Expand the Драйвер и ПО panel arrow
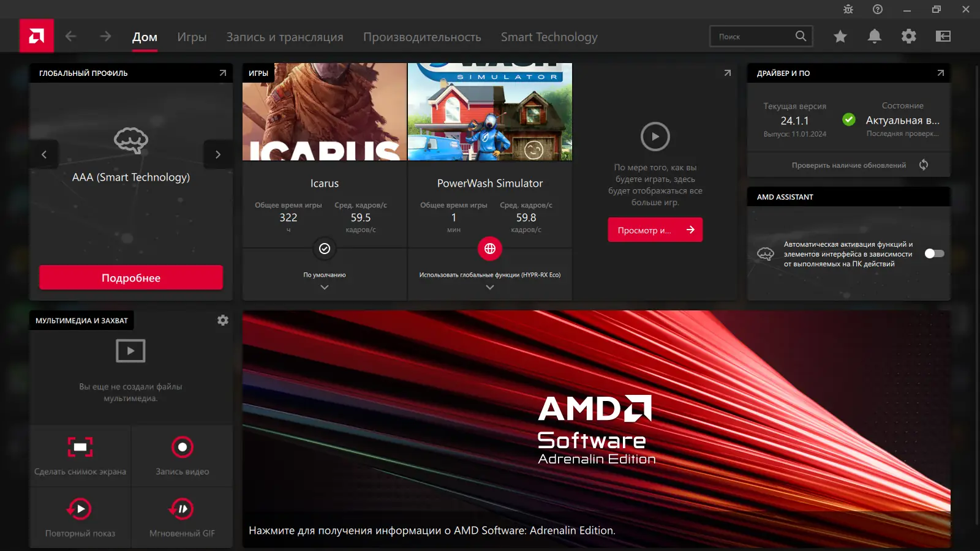 [x=941, y=73]
